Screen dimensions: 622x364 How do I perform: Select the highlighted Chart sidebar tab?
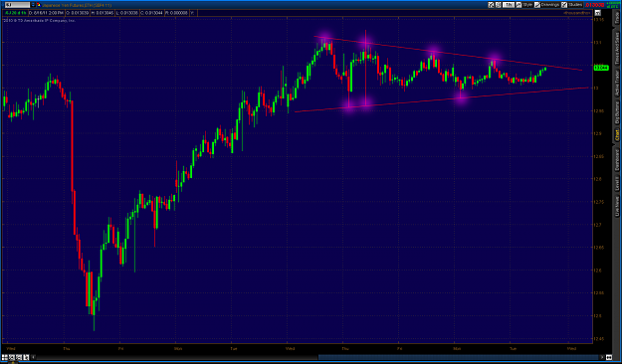[617, 135]
